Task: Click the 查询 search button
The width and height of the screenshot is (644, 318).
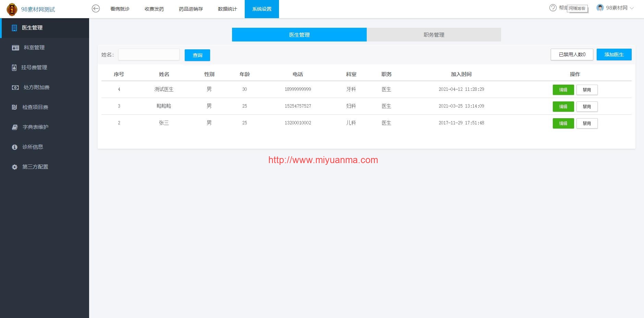Action: (197, 55)
